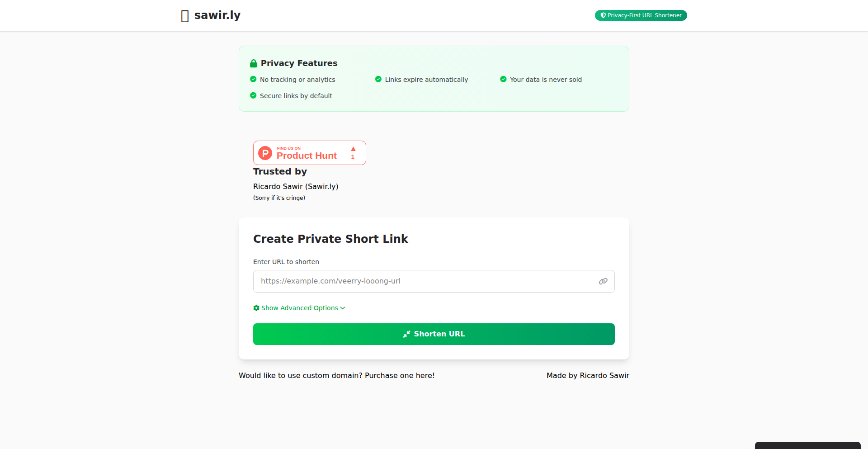Image resolution: width=868 pixels, height=449 pixels.
Task: Open the Purchase one here custom domain link
Action: click(x=400, y=375)
